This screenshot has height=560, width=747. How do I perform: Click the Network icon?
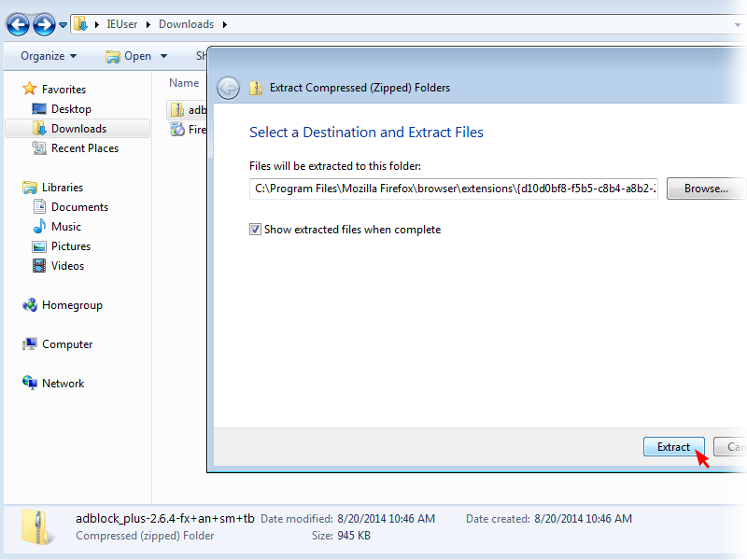click(30, 383)
